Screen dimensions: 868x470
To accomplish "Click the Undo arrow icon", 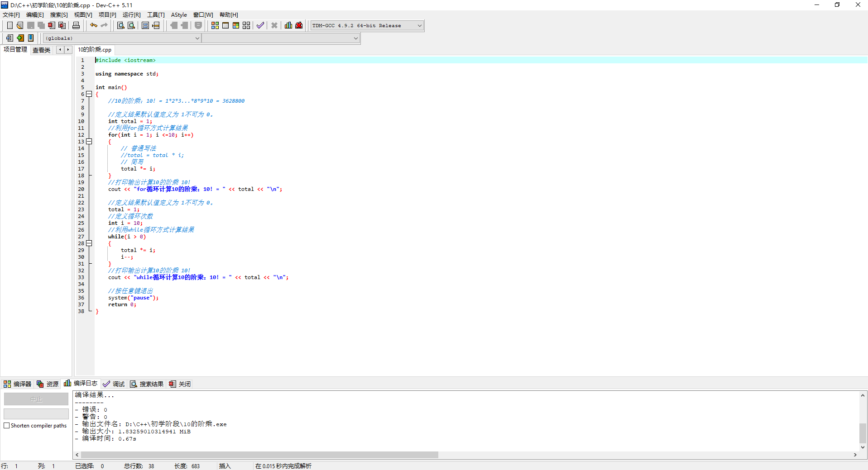I will pyautogui.click(x=94, y=25).
